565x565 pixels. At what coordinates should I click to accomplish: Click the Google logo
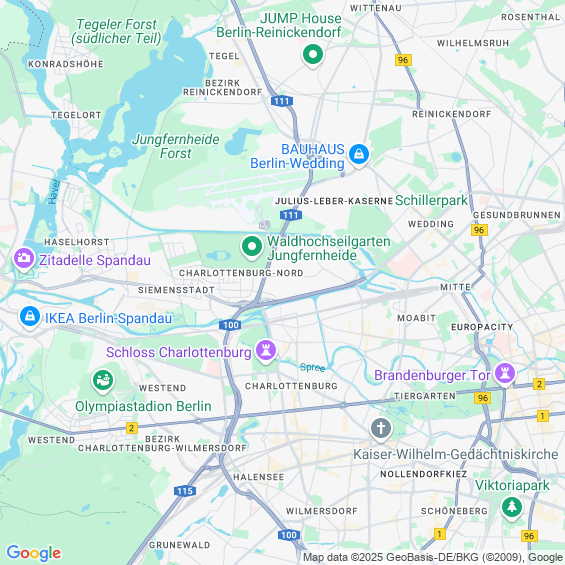[34, 553]
